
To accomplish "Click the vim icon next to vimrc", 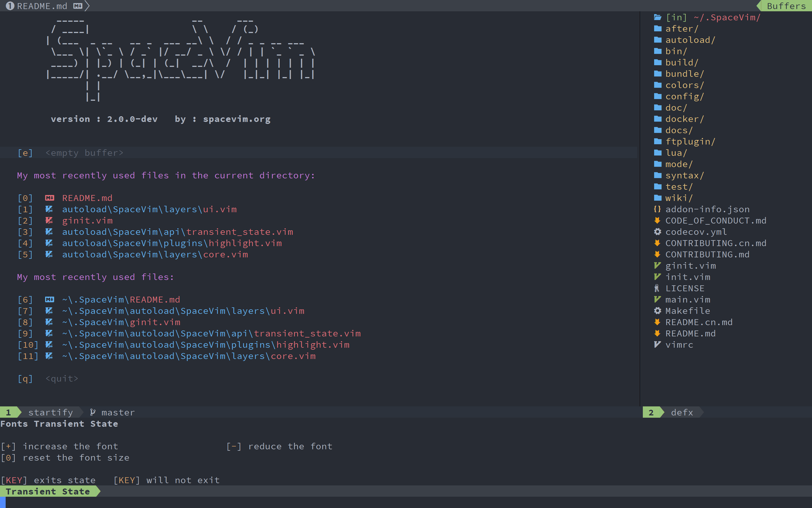I will 657,344.
